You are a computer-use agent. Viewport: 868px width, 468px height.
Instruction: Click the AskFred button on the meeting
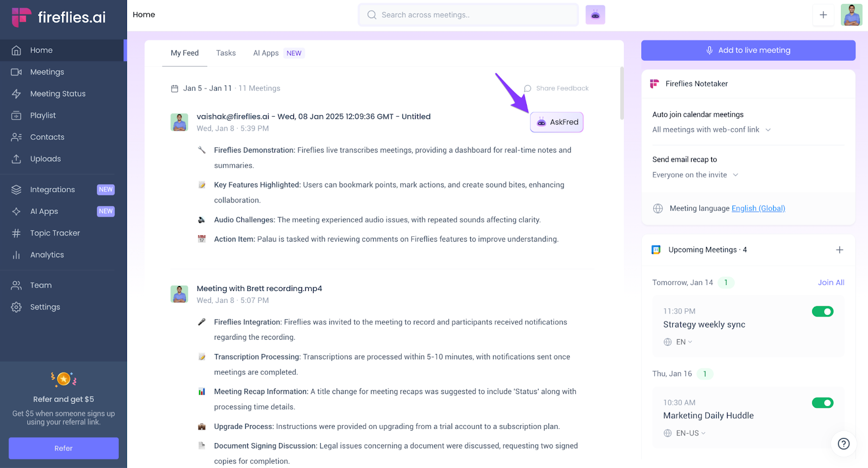pos(557,122)
